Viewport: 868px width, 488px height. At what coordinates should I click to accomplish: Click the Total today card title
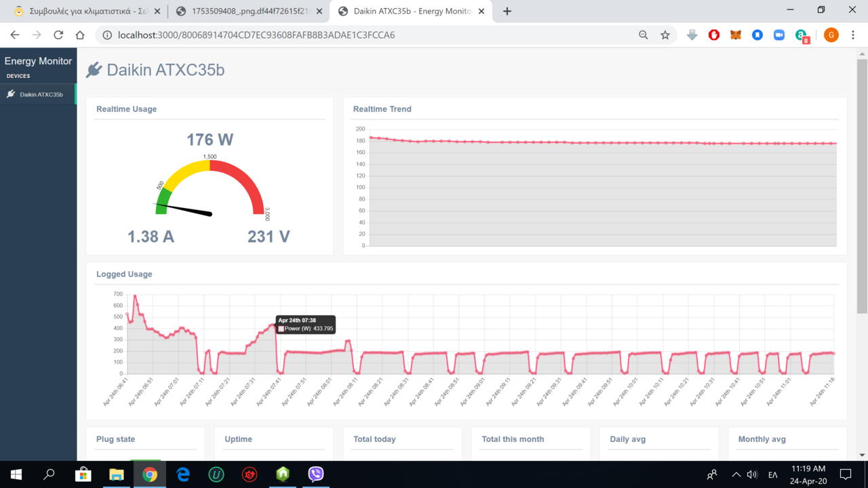click(374, 439)
